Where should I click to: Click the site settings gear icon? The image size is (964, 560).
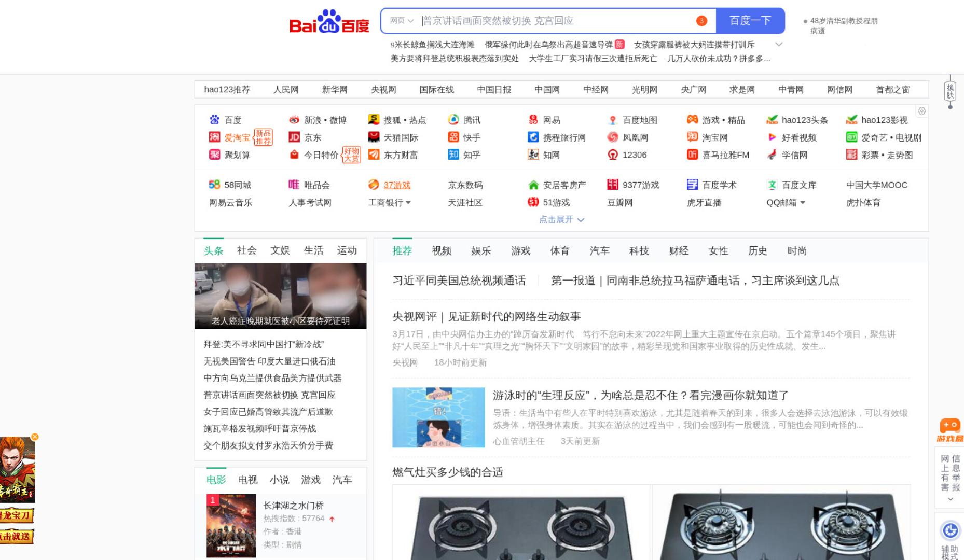coord(921,111)
